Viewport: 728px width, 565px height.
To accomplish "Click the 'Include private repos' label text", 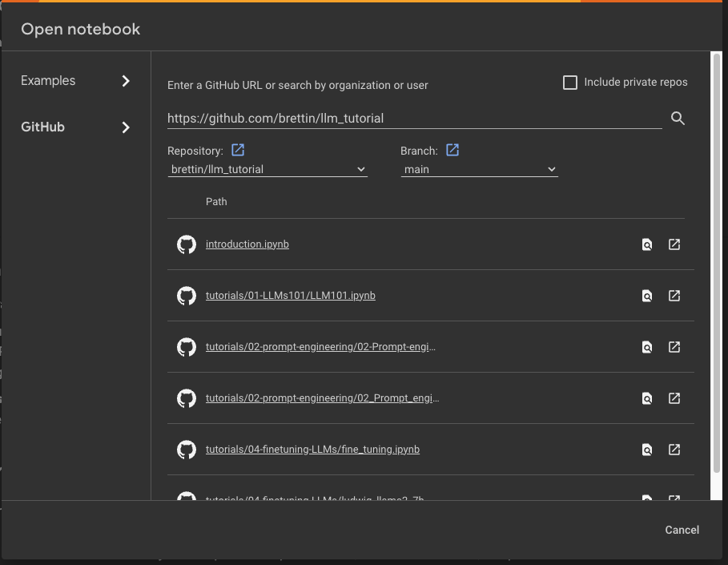I will click(636, 83).
